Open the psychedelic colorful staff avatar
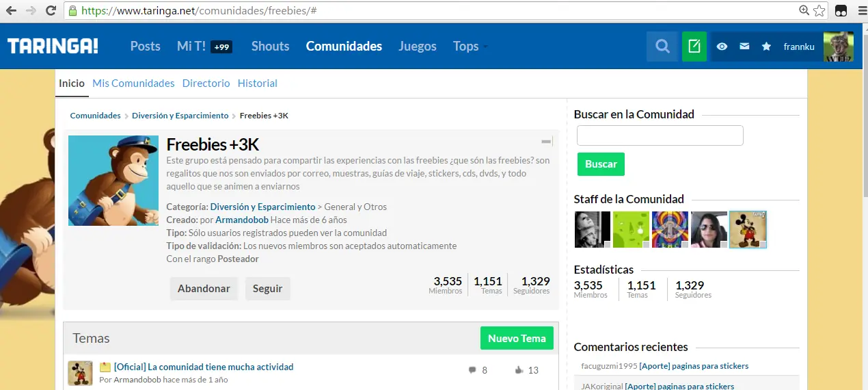Screen dimensions: 868x390 coord(670,229)
